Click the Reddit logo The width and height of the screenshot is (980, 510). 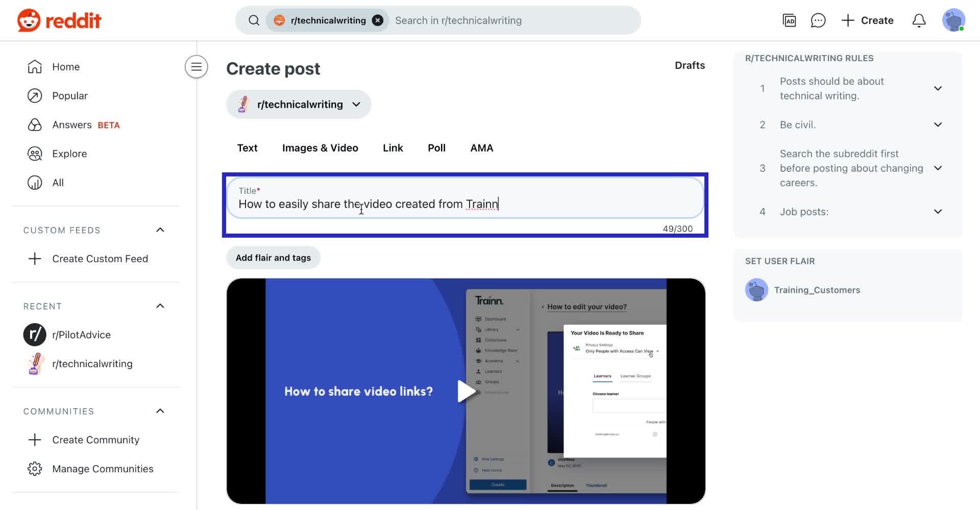point(59,20)
